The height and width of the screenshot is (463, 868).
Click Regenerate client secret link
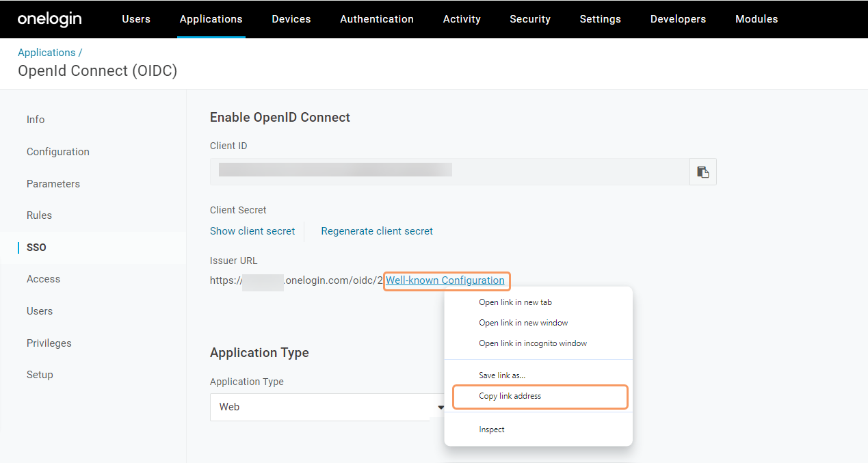pyautogui.click(x=377, y=231)
